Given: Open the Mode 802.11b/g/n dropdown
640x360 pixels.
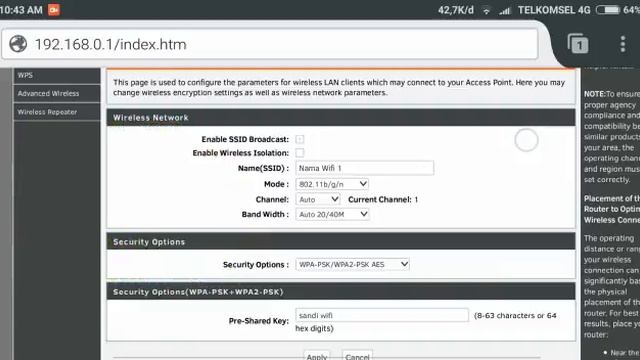Looking at the screenshot, I should point(332,184).
